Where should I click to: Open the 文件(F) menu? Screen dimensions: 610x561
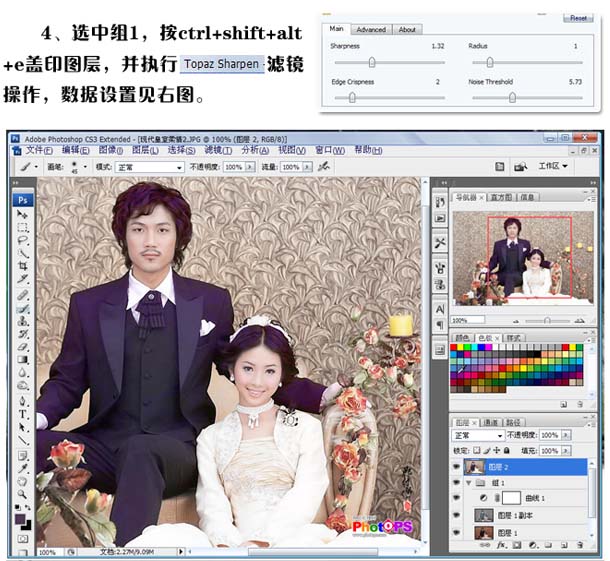39,150
